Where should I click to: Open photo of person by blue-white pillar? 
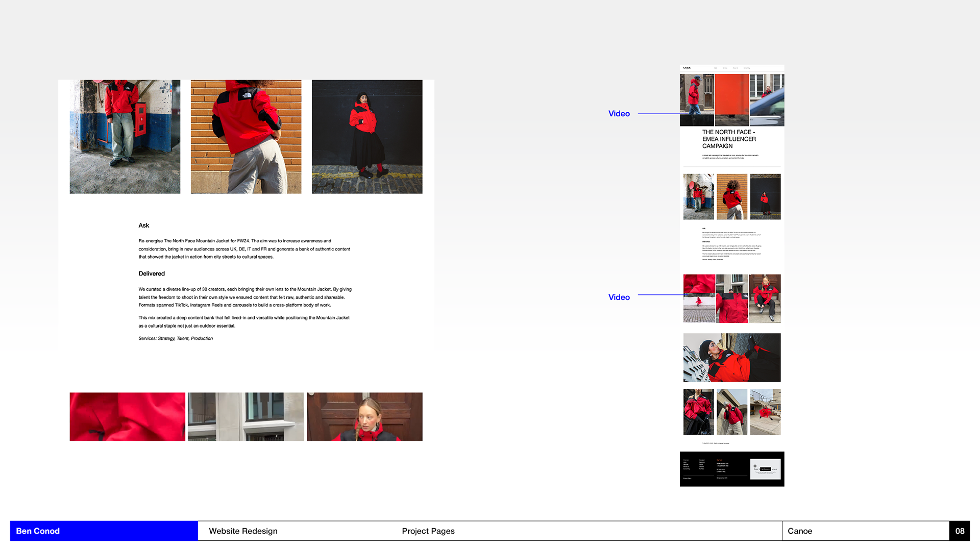click(125, 137)
